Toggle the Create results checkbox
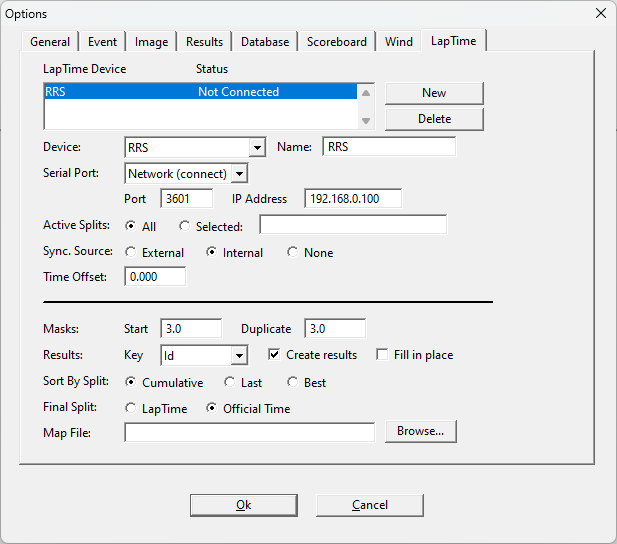 (312, 355)
